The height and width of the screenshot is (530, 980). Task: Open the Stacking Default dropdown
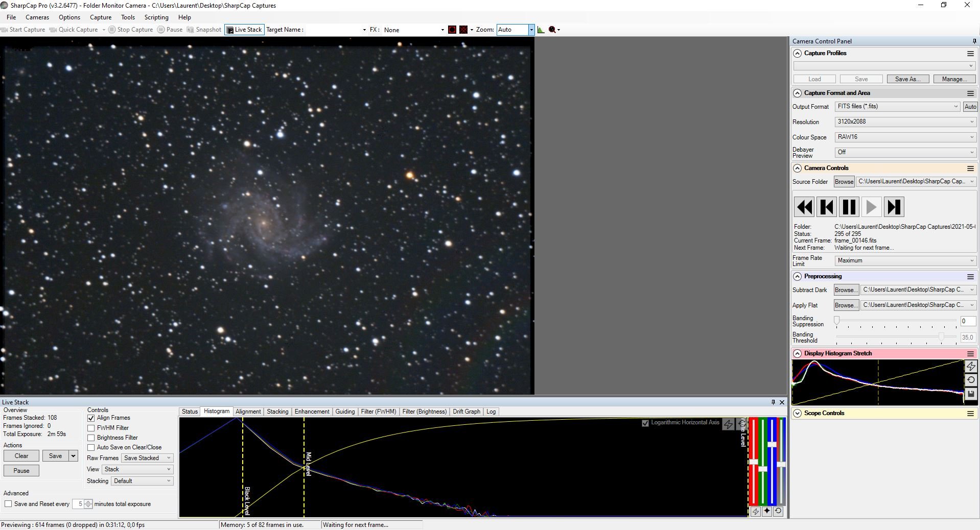(142, 481)
